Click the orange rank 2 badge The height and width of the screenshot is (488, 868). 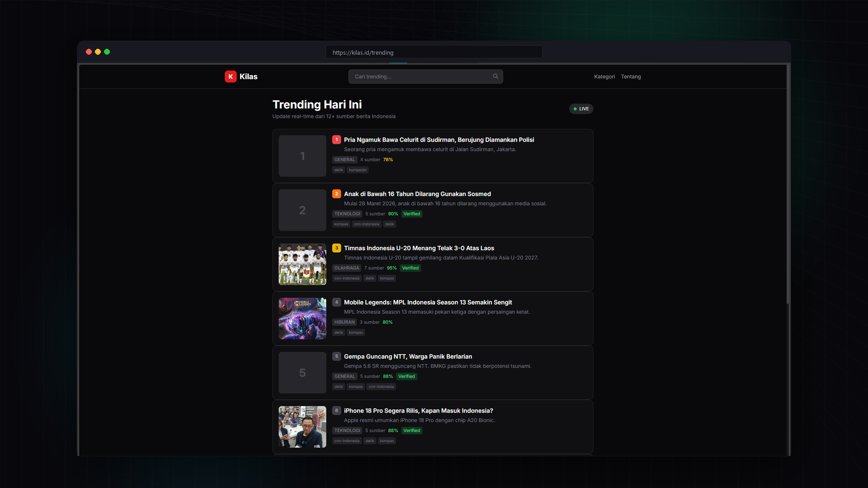(336, 194)
